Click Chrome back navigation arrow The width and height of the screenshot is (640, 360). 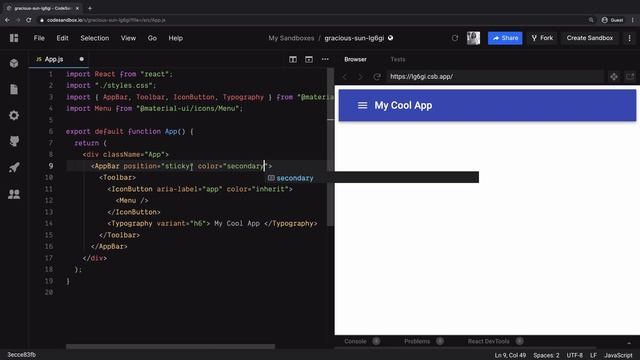(x=7, y=20)
